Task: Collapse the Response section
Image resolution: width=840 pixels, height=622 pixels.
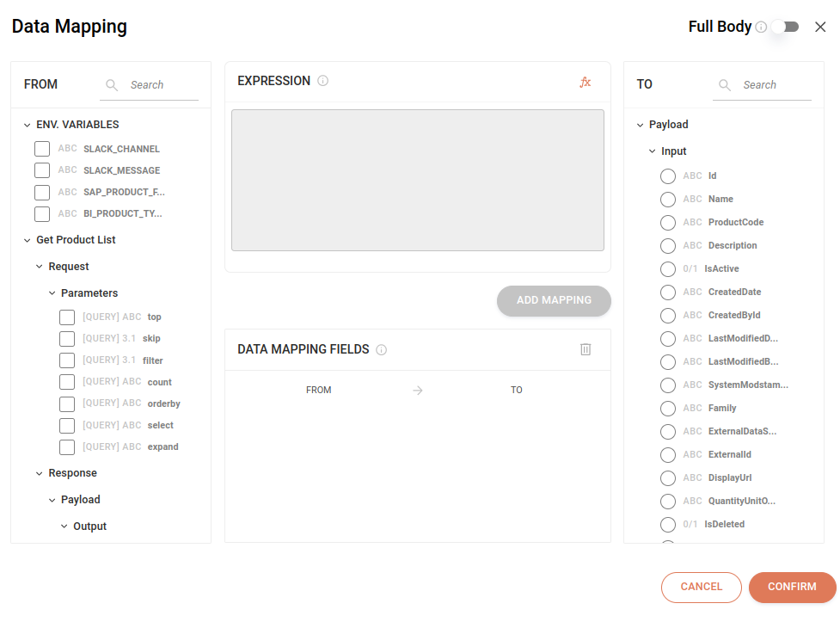Action: [x=39, y=472]
